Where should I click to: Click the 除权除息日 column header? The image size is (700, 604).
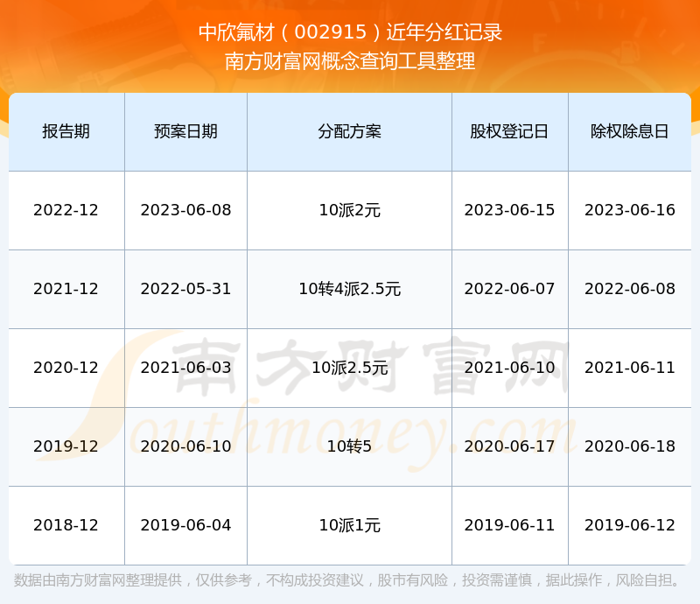(x=629, y=131)
